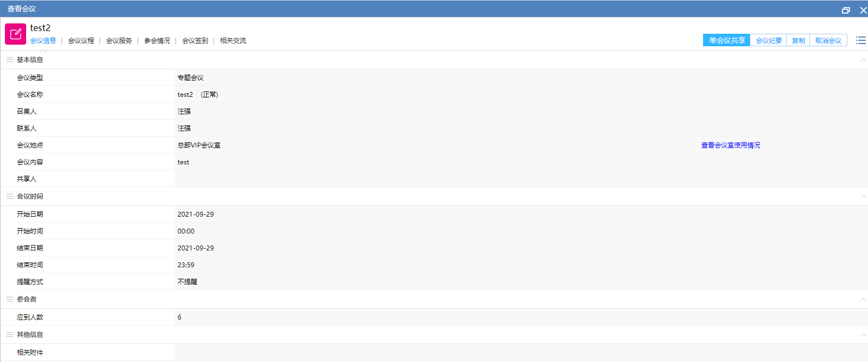Open the 查看会议室使用情况 link

click(730, 145)
